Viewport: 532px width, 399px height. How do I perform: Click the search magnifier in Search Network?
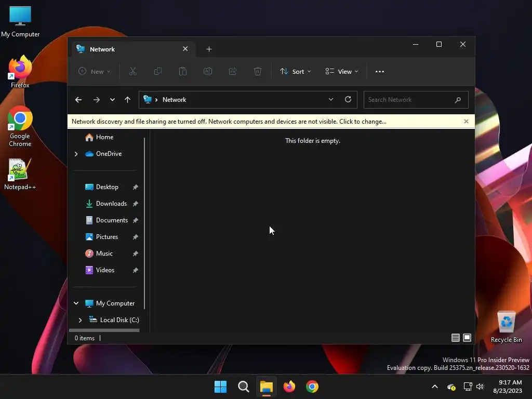click(458, 100)
